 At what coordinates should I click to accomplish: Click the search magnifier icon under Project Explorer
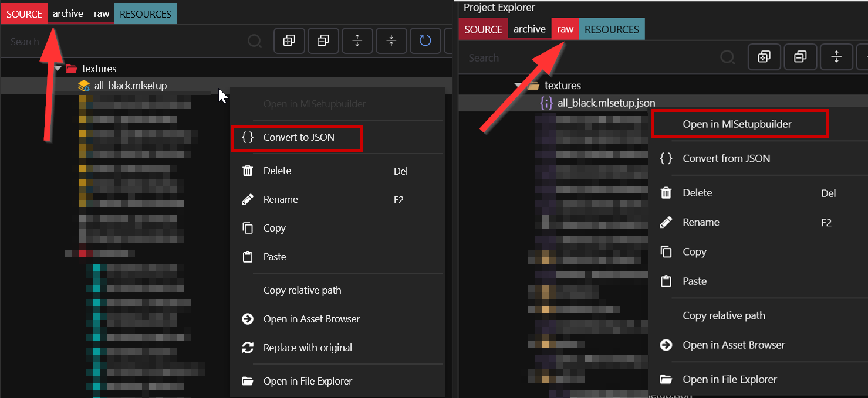coord(727,57)
